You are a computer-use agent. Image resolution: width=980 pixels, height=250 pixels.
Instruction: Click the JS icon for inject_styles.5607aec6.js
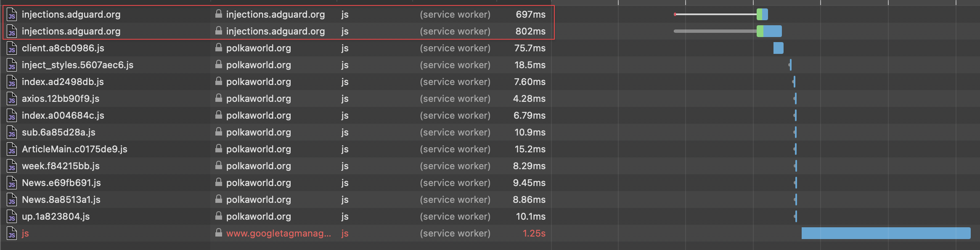tap(12, 65)
